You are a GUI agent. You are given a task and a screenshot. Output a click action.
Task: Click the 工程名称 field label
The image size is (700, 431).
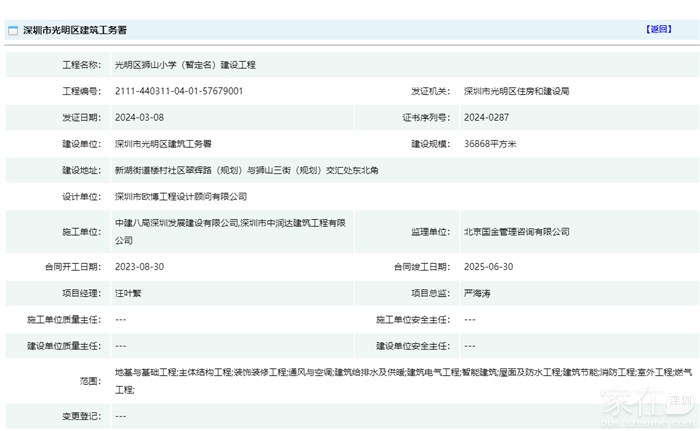(81, 64)
